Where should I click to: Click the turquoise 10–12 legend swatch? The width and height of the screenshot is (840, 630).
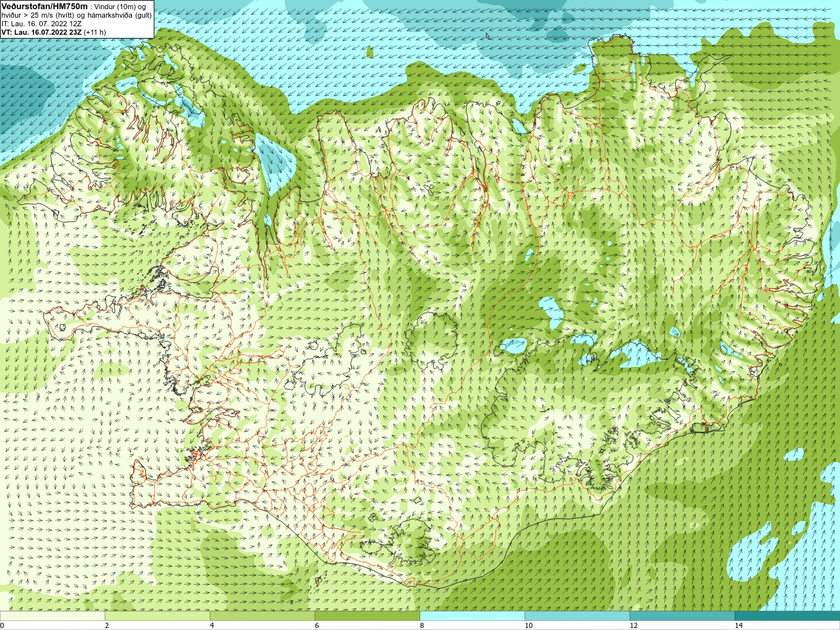(577, 616)
